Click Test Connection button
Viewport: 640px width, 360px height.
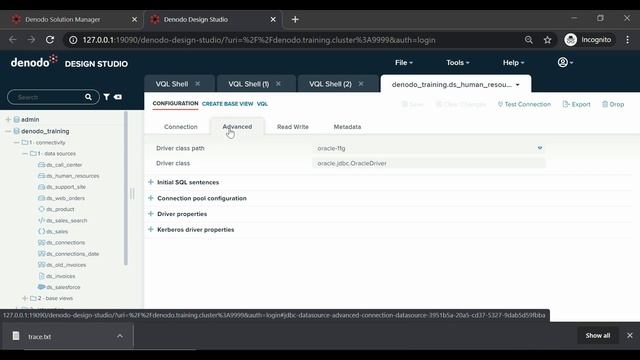pos(524,104)
